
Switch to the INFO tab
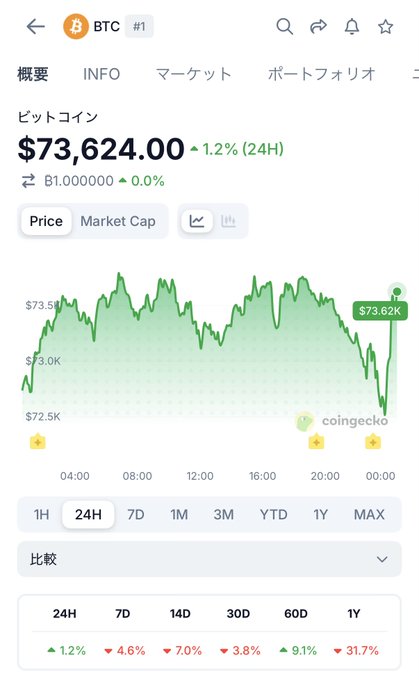pyautogui.click(x=101, y=74)
